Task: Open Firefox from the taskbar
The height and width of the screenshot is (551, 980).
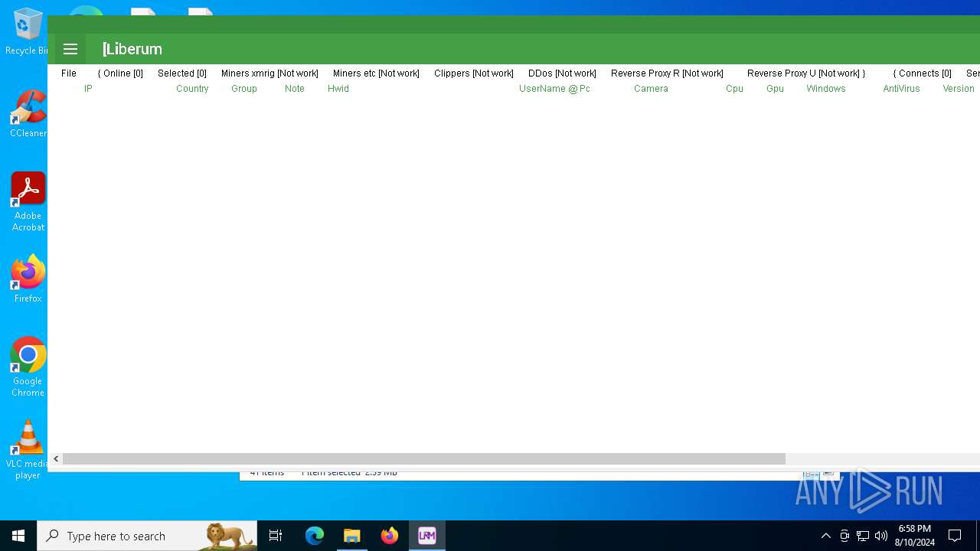Action: pyautogui.click(x=390, y=536)
